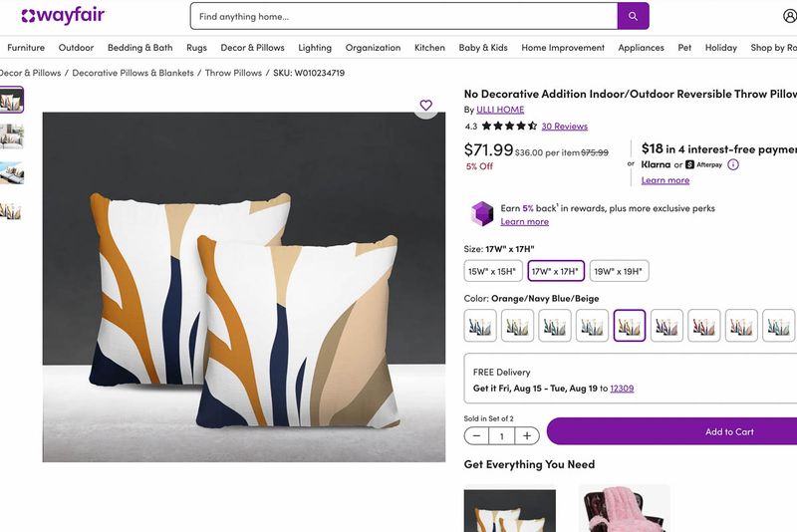Choose the 17W" x 17H" size option
The image size is (797, 532).
pyautogui.click(x=556, y=271)
